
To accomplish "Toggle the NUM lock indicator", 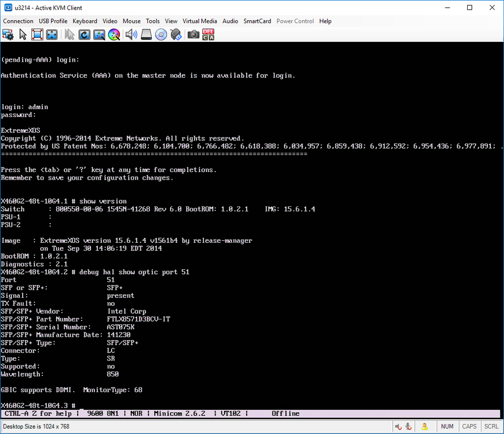I will tap(447, 426).
